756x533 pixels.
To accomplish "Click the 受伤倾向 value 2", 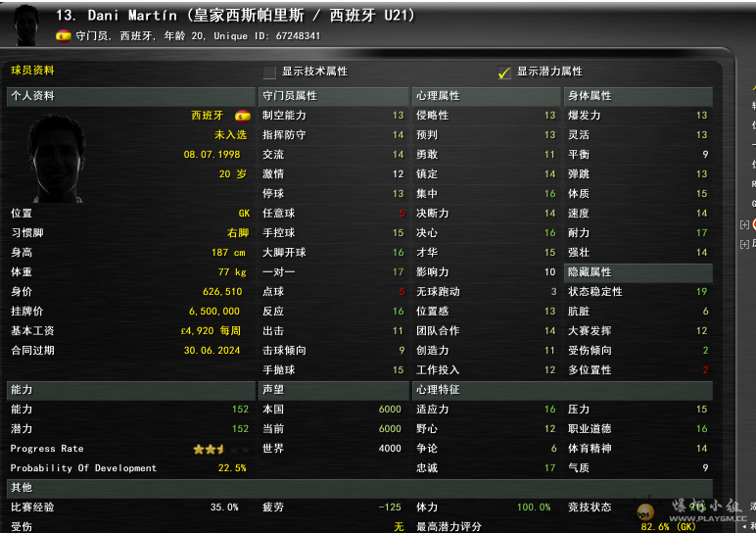I will 705,351.
